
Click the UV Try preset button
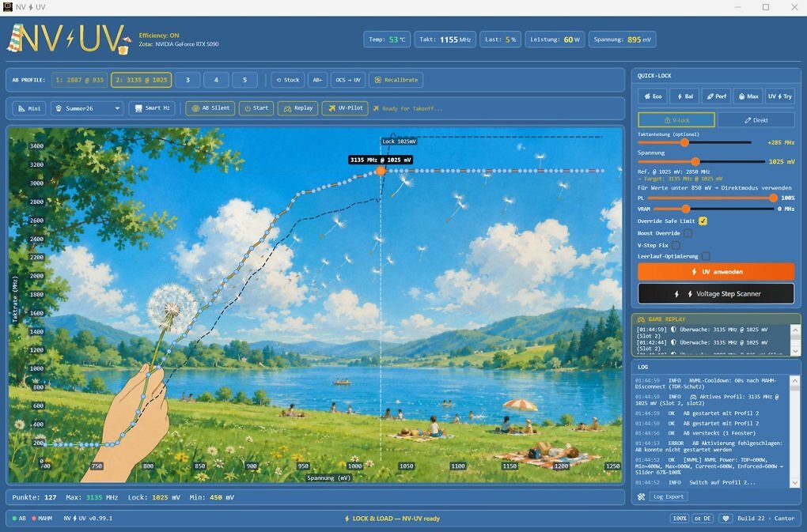(780, 96)
